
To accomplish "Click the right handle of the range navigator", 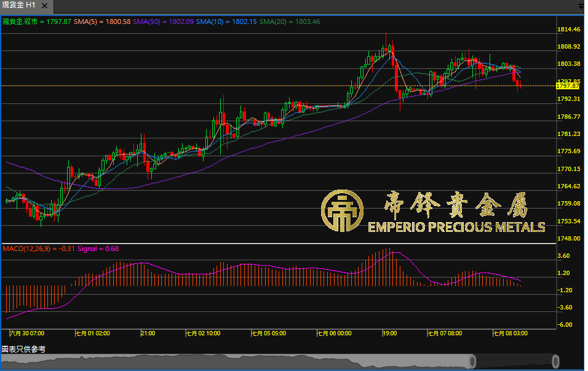I will 555,361.
